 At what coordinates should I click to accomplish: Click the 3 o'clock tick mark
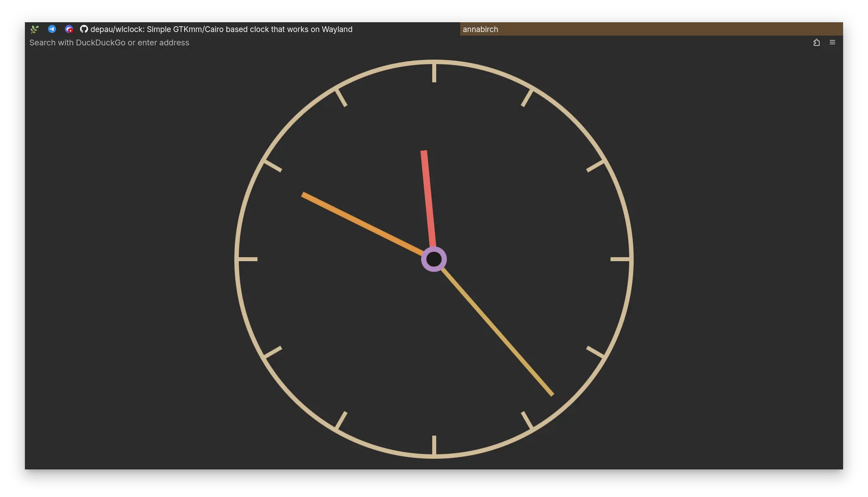620,259
